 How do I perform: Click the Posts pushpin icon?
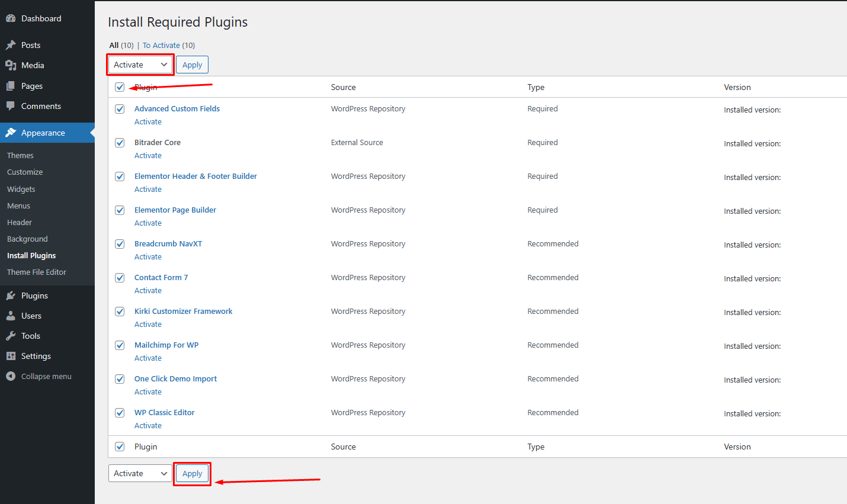[x=11, y=45]
